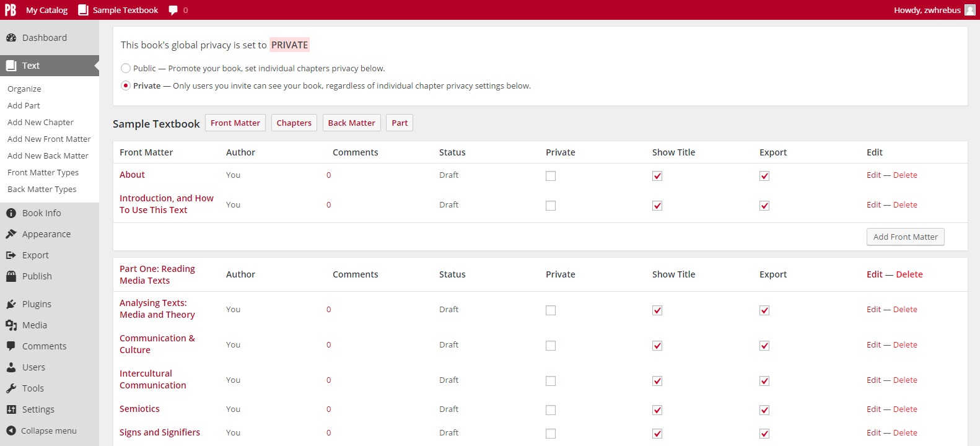The height and width of the screenshot is (446, 980).
Task: Click the PB Pressbooks logo icon
Action: tap(11, 10)
